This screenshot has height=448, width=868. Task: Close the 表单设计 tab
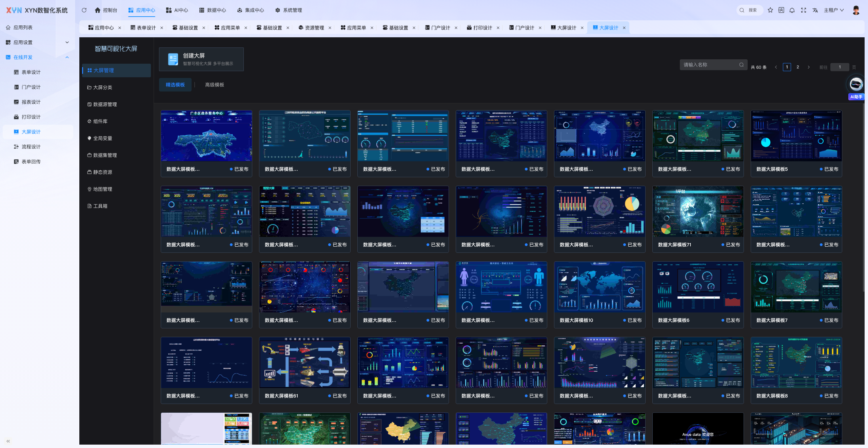162,28
